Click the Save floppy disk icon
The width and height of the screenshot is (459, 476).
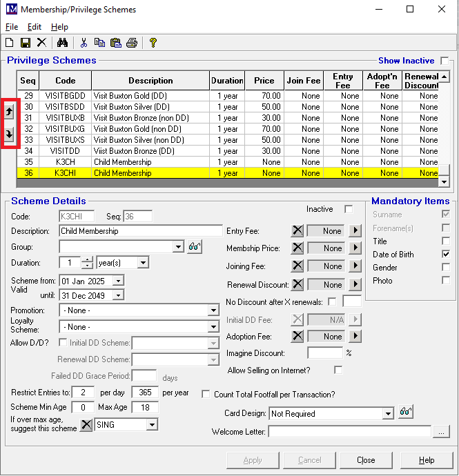(x=26, y=43)
